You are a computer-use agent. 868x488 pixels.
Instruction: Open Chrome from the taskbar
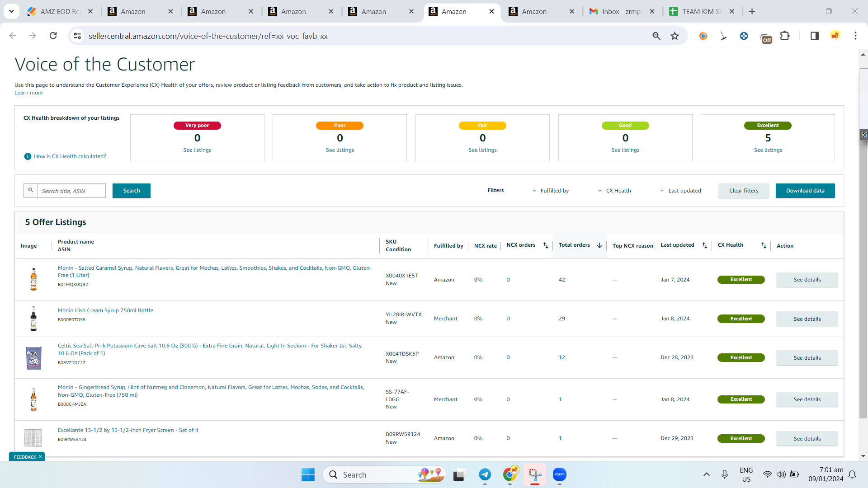tap(510, 474)
